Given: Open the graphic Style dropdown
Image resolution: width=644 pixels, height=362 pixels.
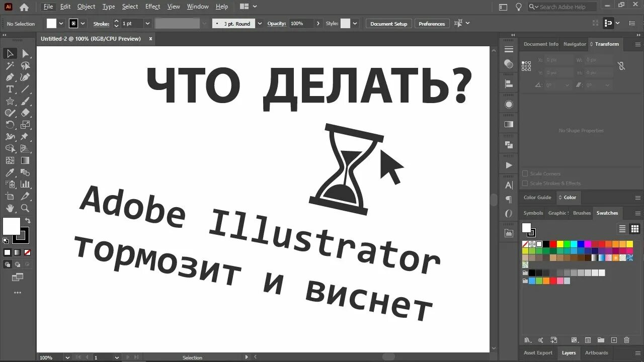Looking at the screenshot, I should point(355,24).
